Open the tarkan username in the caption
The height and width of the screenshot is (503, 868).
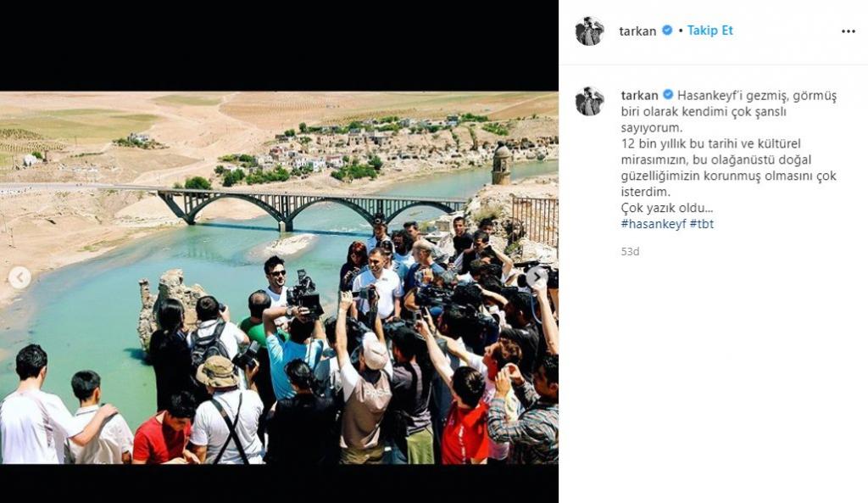tap(639, 95)
